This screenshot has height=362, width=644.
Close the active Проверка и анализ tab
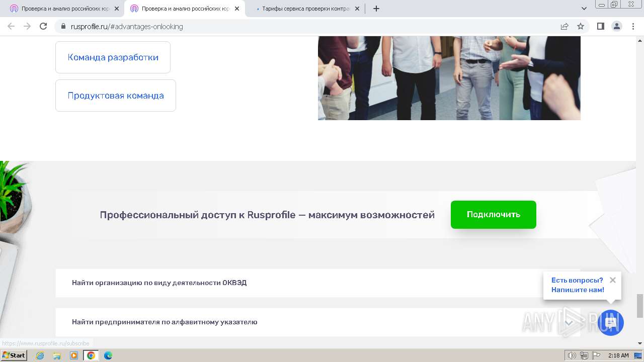pyautogui.click(x=237, y=9)
